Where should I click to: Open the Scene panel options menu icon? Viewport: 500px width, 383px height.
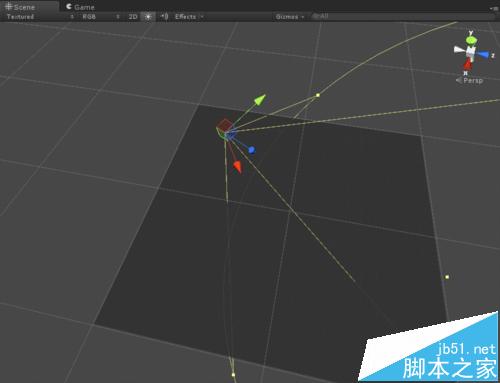click(494, 8)
